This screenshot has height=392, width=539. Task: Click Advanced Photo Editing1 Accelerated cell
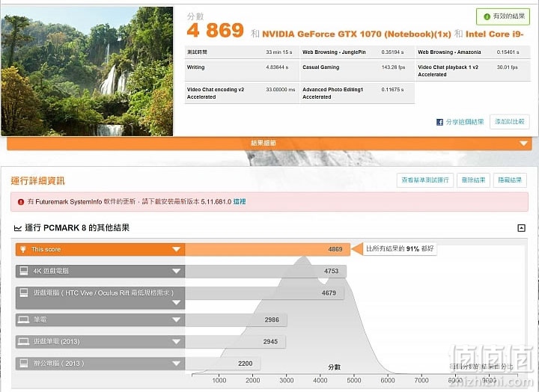pyautogui.click(x=357, y=93)
